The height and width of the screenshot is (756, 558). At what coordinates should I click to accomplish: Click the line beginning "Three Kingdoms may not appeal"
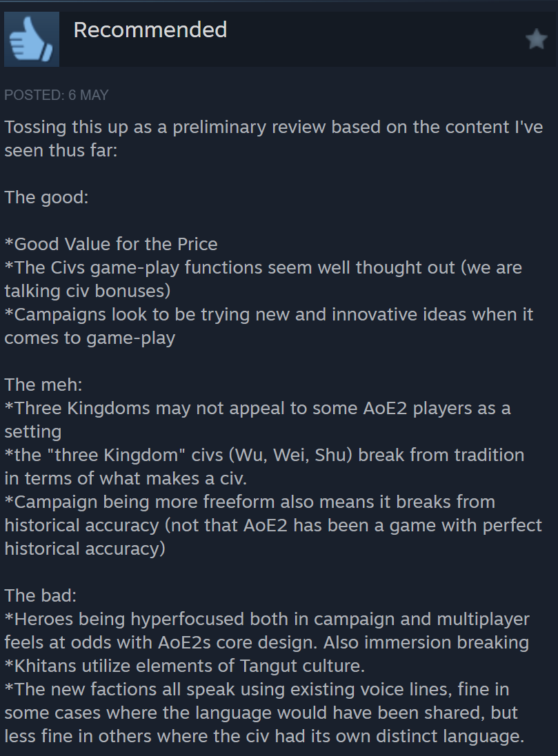point(257,408)
